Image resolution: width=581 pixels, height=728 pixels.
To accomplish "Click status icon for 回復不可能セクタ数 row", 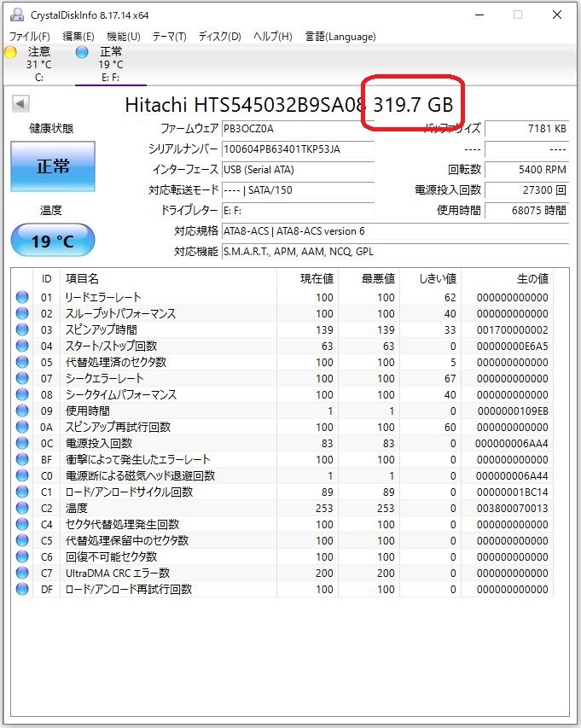I will coord(22,556).
